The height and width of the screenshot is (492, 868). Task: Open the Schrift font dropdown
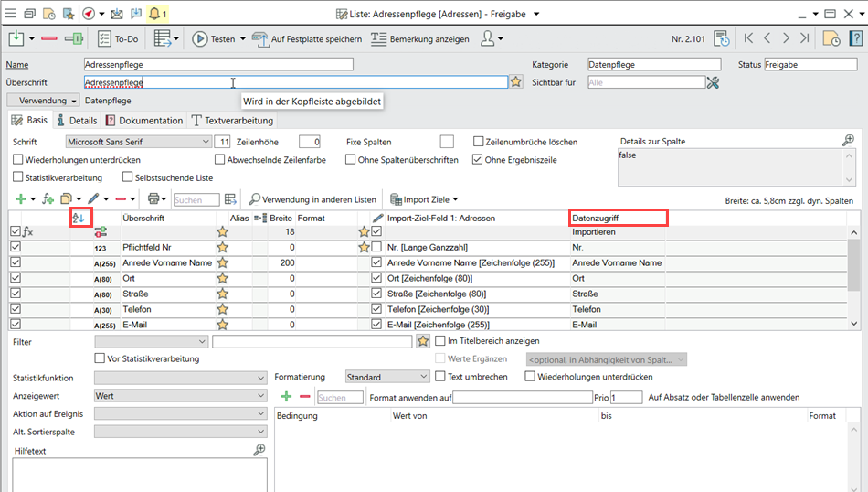(x=205, y=142)
